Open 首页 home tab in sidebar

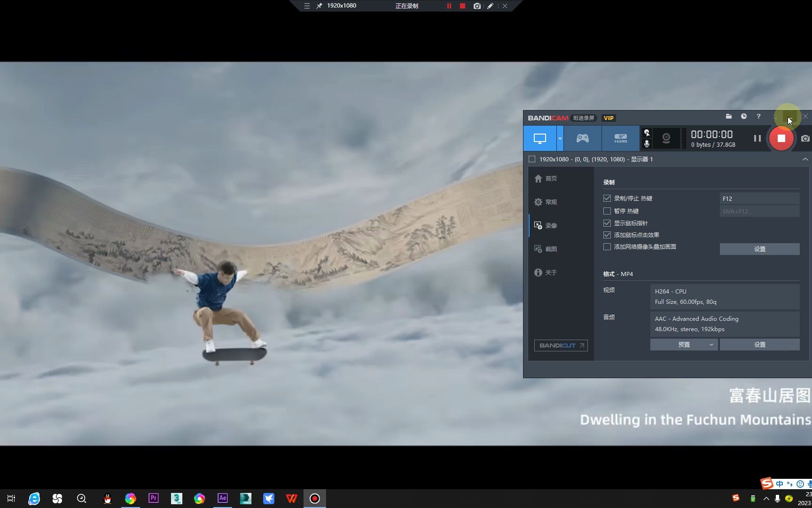[x=546, y=179]
